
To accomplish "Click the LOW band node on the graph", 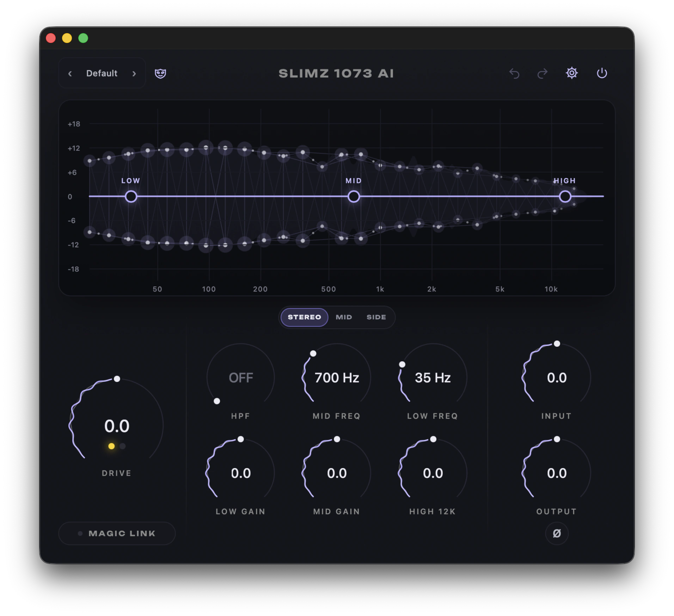I will coord(131,196).
